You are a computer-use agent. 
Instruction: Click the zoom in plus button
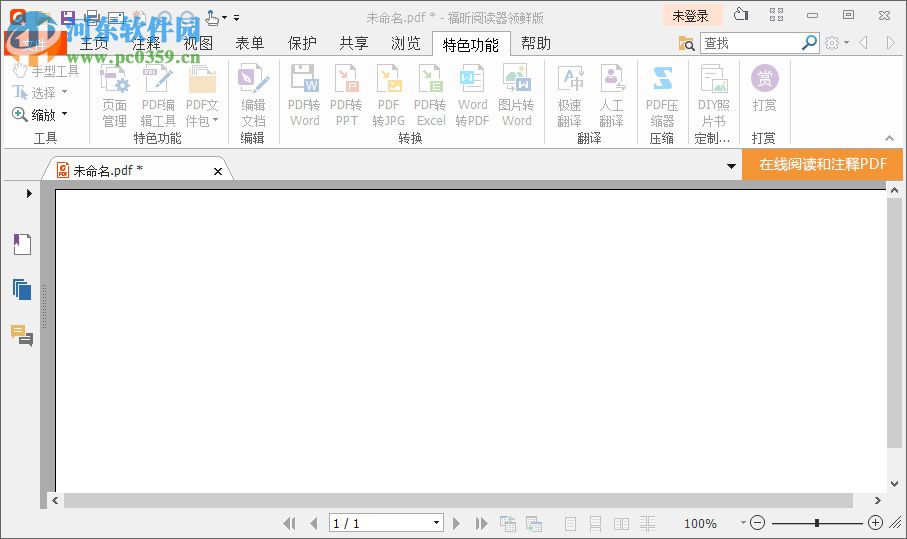tap(875, 523)
